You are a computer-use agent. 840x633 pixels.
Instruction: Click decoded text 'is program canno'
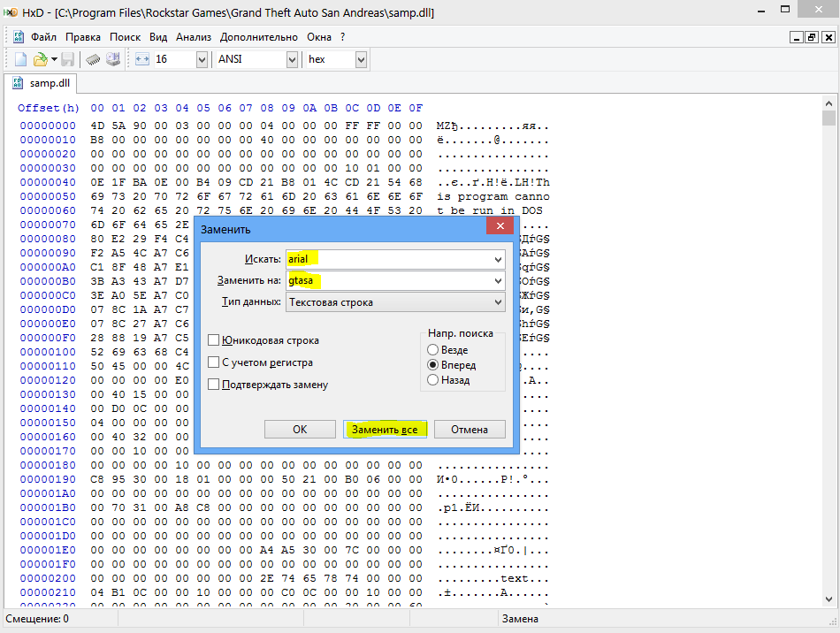tap(493, 196)
